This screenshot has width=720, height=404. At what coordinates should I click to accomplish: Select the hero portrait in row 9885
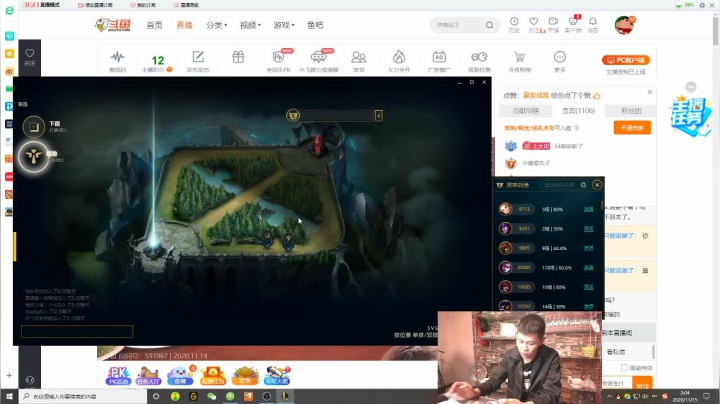click(506, 248)
